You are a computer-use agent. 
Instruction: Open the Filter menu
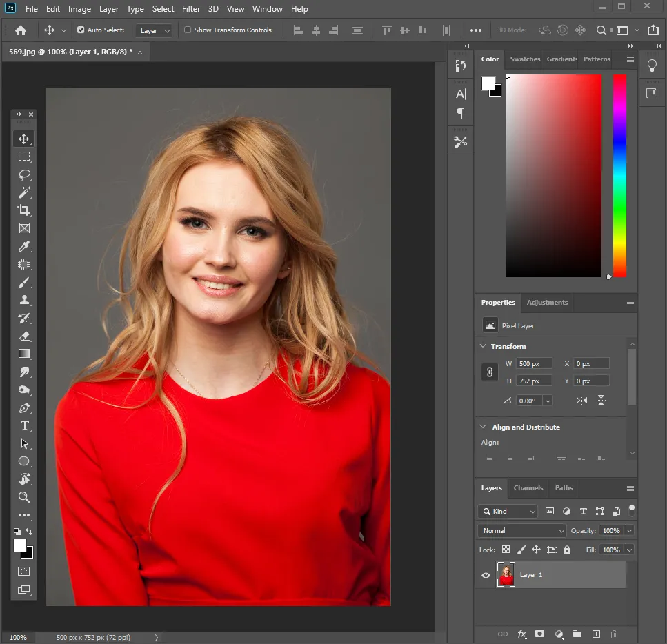[x=191, y=9]
